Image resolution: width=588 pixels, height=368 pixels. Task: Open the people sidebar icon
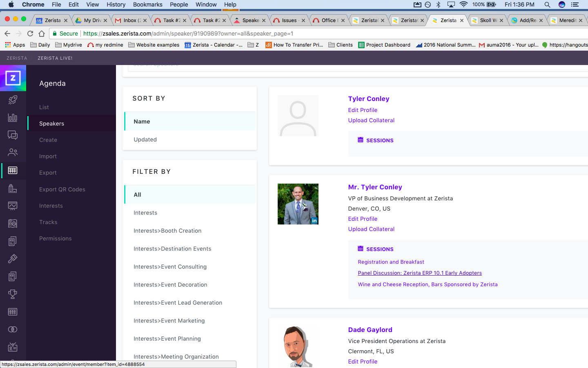[x=13, y=153]
